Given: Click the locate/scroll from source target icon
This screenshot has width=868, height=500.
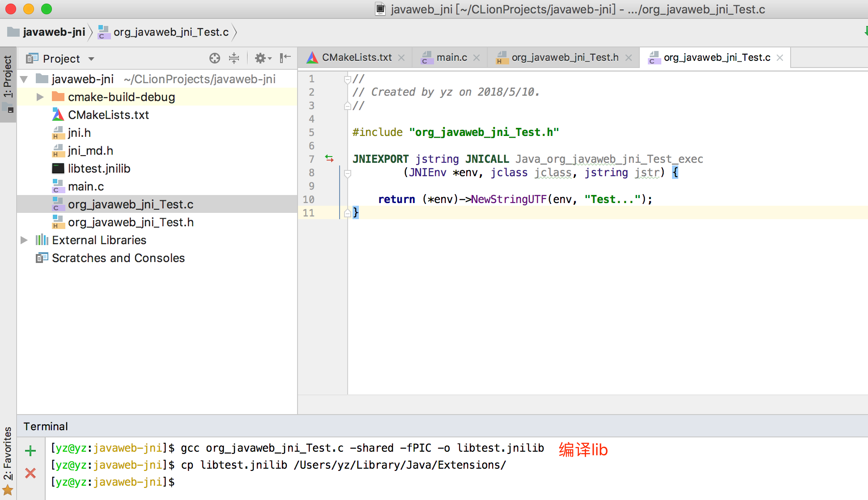Looking at the screenshot, I should click(215, 58).
